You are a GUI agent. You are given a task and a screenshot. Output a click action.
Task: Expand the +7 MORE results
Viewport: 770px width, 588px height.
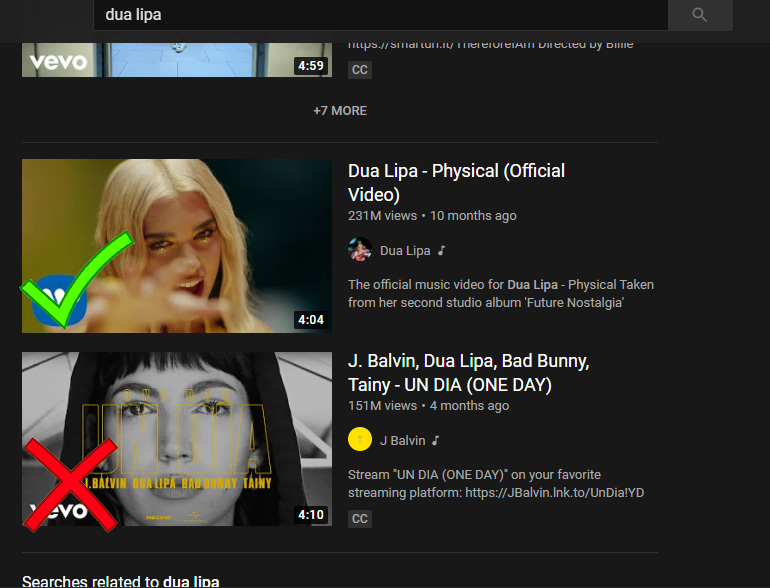click(x=340, y=111)
